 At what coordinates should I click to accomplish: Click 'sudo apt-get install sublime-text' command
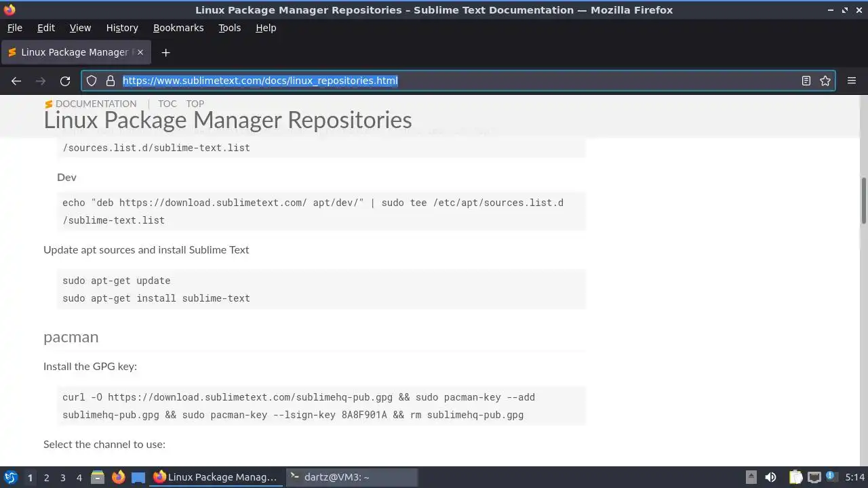[x=156, y=298]
